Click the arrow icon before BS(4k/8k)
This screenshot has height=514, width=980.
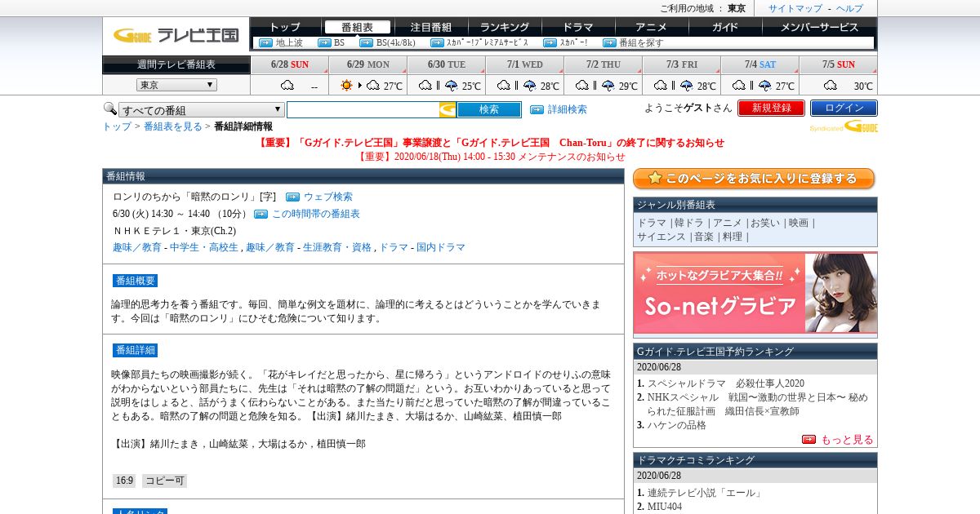(366, 42)
